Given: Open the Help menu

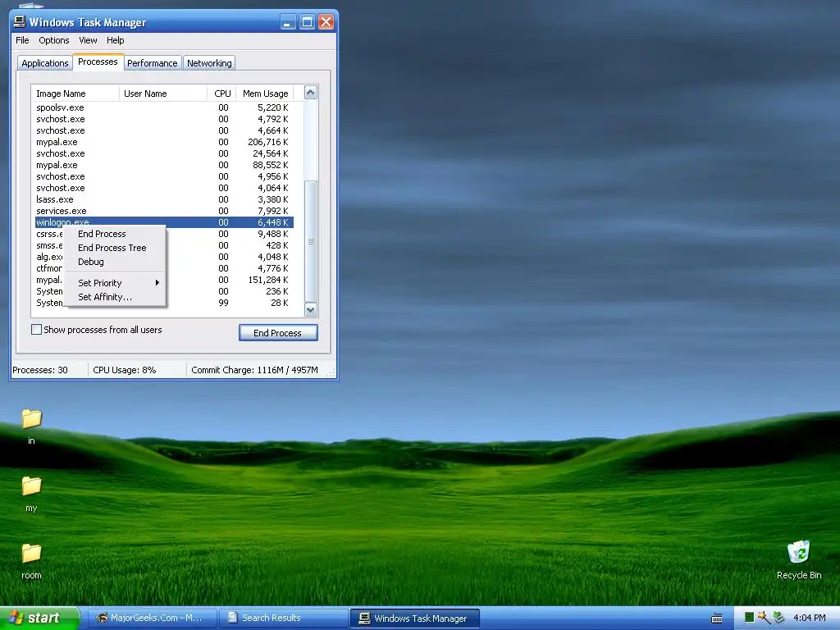Looking at the screenshot, I should pos(115,40).
